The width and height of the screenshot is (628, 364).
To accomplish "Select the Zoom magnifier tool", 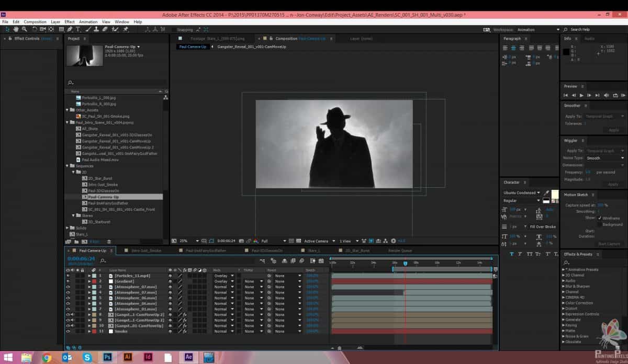I will click(x=23, y=30).
